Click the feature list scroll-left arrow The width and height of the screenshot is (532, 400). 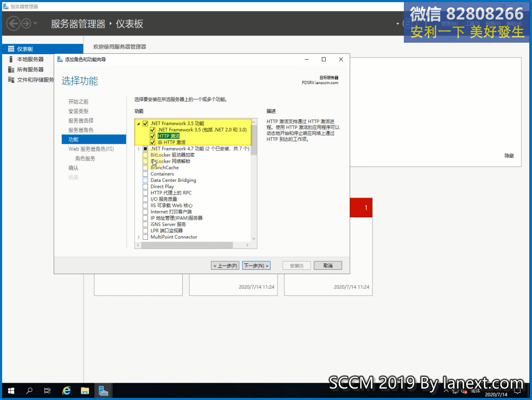pyautogui.click(x=138, y=245)
